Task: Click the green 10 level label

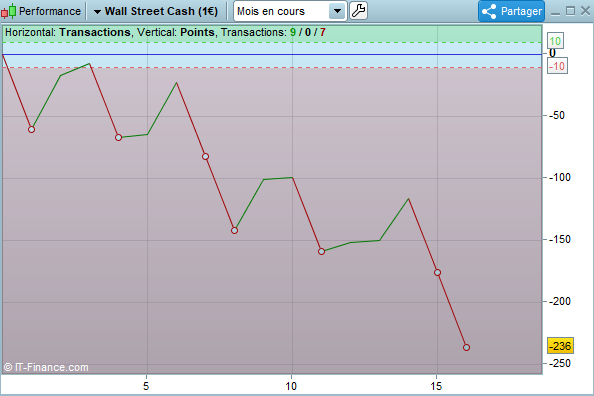Action: pos(555,41)
